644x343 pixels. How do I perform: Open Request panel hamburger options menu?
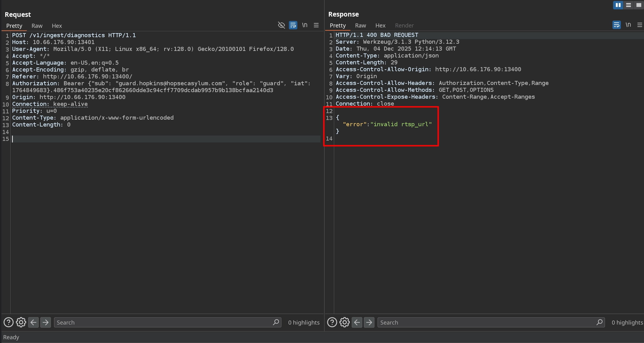click(x=316, y=25)
